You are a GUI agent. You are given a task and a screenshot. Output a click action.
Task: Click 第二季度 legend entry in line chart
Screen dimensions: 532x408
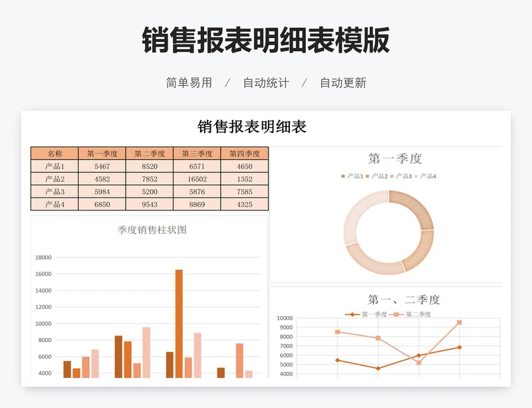(410, 314)
